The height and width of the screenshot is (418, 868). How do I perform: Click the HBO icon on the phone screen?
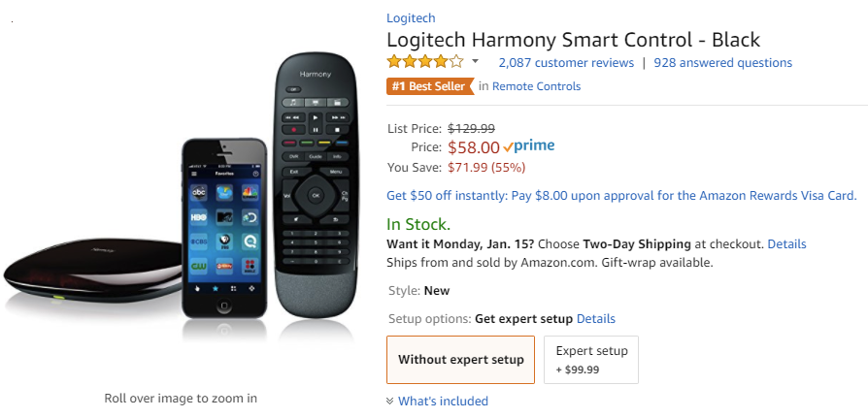pyautogui.click(x=199, y=216)
